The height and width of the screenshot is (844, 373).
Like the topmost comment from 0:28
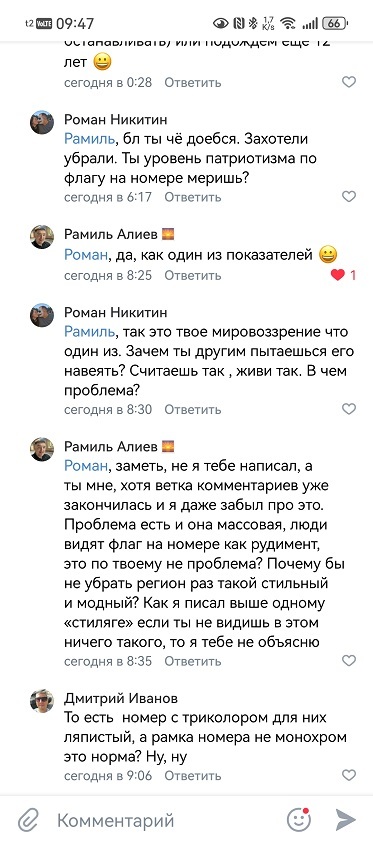349,82
